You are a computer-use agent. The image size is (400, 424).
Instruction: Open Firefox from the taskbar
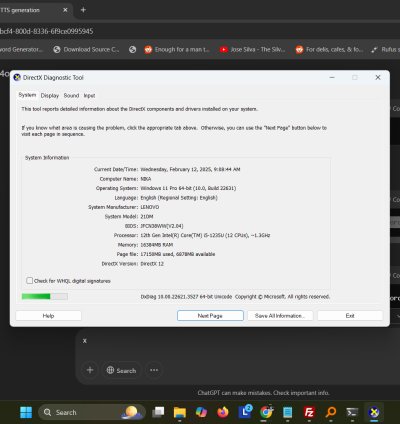[x=223, y=412]
